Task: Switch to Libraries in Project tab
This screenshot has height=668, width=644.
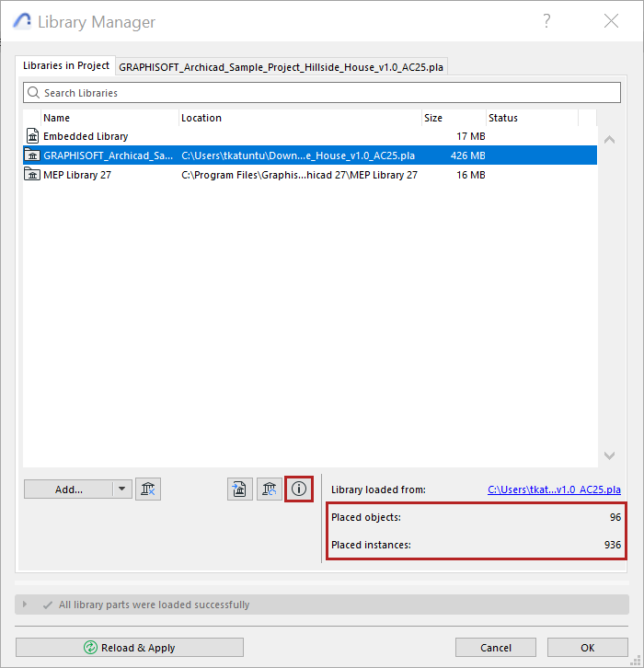Action: click(x=65, y=65)
